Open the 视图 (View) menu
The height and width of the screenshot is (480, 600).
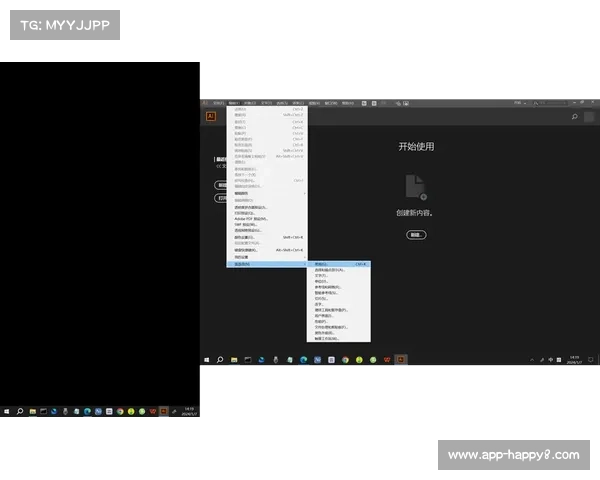[314, 103]
